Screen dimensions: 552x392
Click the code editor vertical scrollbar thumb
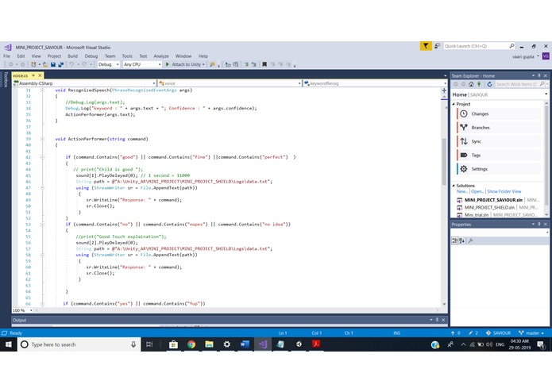(444, 161)
